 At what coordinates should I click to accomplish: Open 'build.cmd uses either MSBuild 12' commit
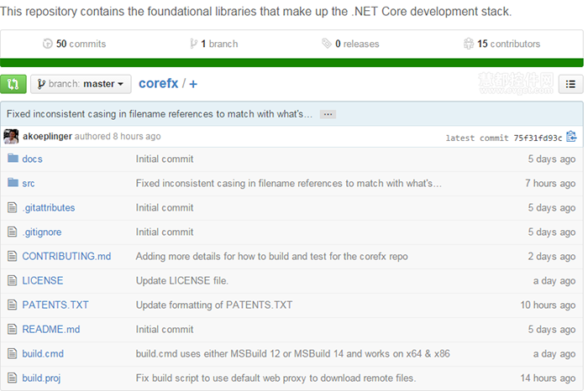tap(293, 353)
